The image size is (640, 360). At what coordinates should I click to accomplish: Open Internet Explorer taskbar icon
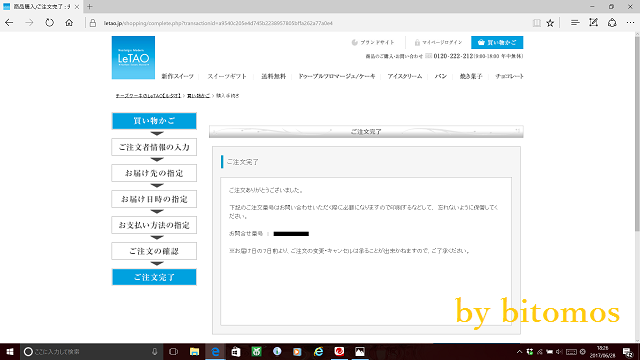[x=318, y=351]
